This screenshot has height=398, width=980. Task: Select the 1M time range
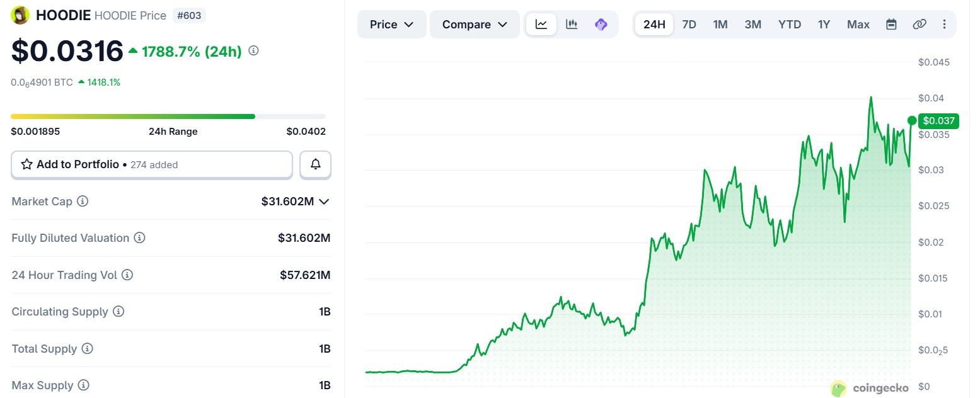click(x=720, y=25)
